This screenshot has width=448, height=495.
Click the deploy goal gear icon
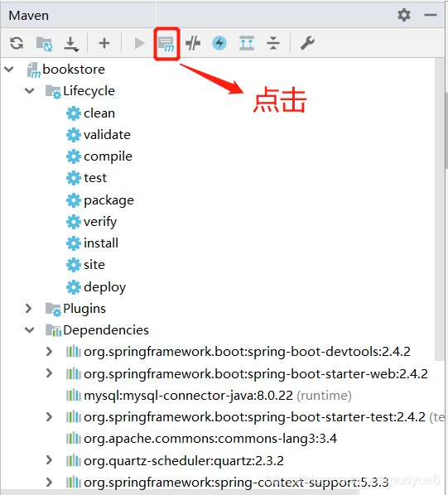(x=74, y=287)
